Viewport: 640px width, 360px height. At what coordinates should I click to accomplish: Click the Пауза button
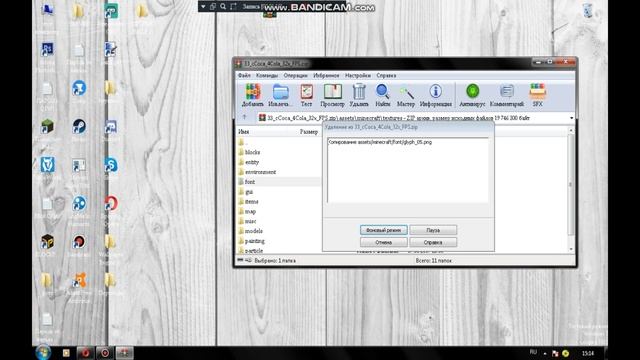click(433, 230)
